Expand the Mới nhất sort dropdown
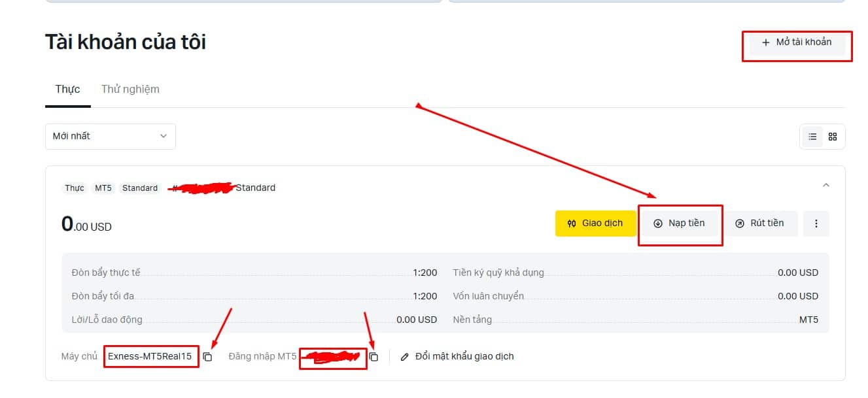868x398 pixels. pyautogui.click(x=110, y=136)
